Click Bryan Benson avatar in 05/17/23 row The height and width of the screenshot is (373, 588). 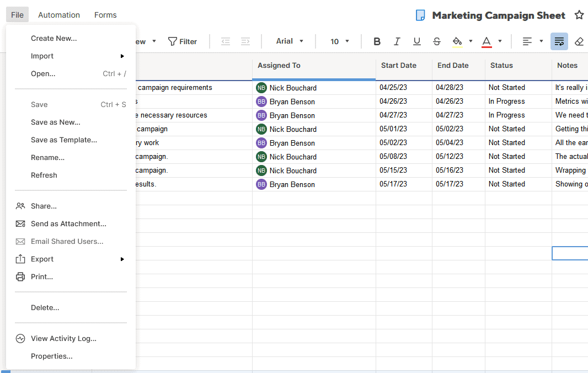click(261, 184)
